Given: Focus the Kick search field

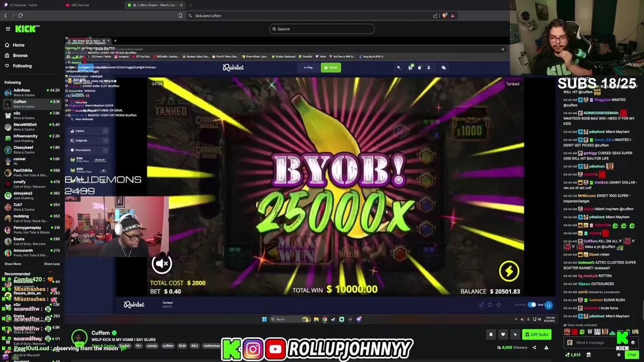Looking at the screenshot, I should click(322, 29).
